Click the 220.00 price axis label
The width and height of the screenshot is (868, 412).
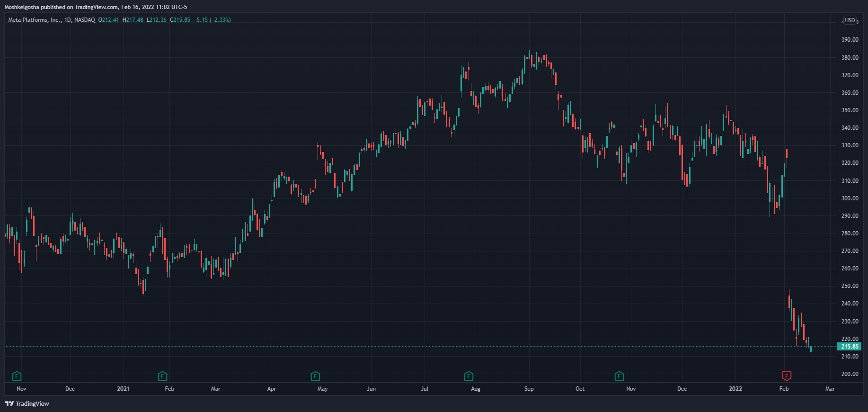(x=850, y=339)
